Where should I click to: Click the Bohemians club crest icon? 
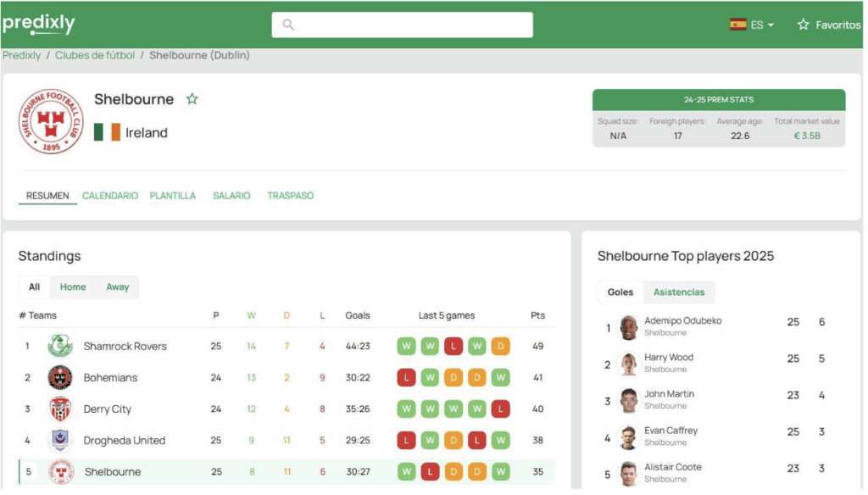coord(60,377)
